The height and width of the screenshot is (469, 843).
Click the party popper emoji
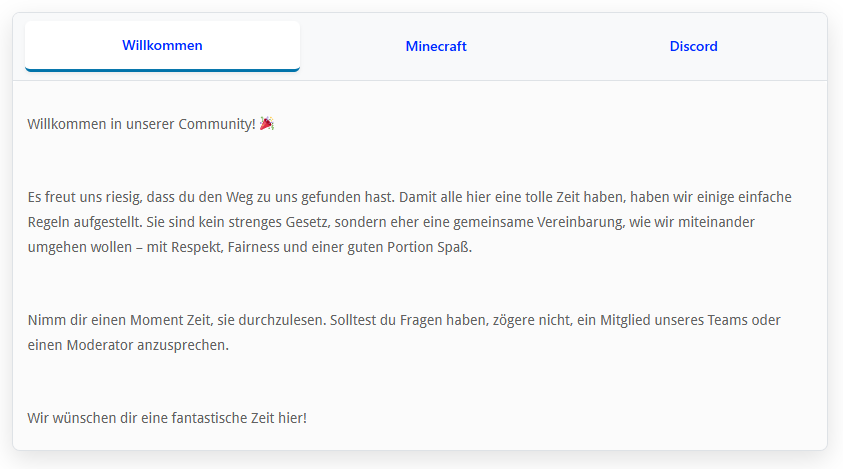tap(267, 123)
